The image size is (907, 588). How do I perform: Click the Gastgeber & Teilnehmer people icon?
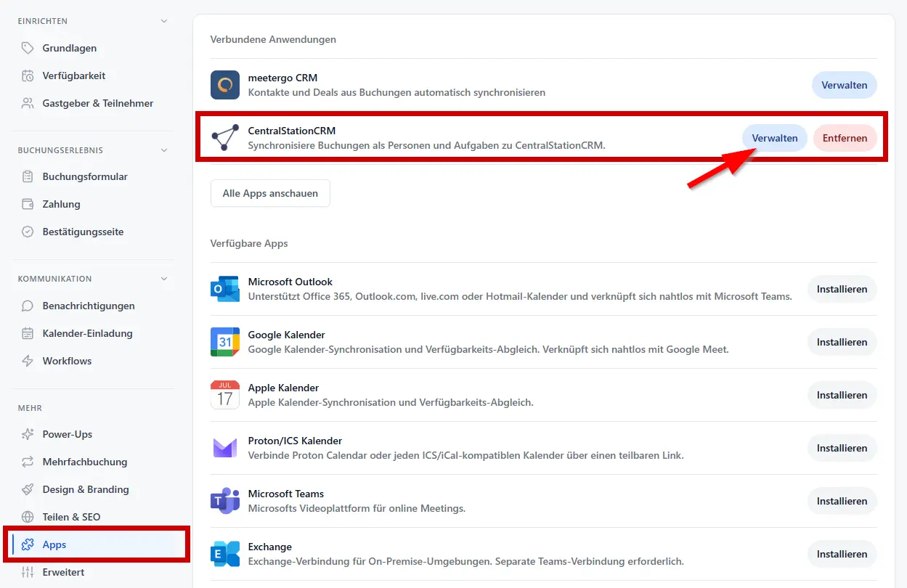[x=28, y=103]
